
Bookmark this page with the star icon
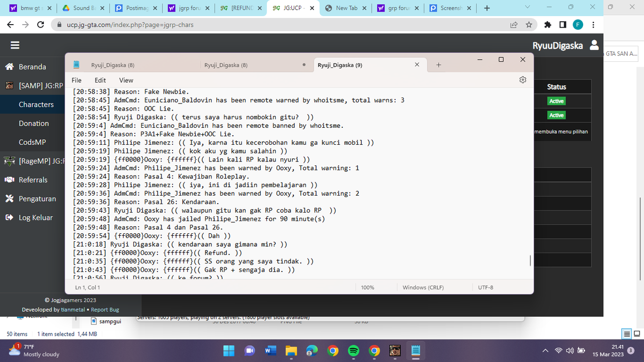pos(529,25)
